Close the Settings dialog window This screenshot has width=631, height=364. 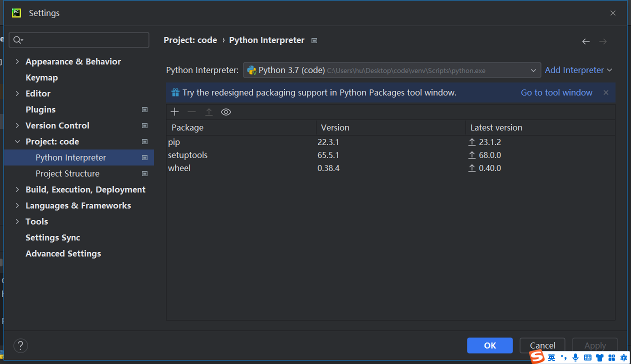click(613, 13)
